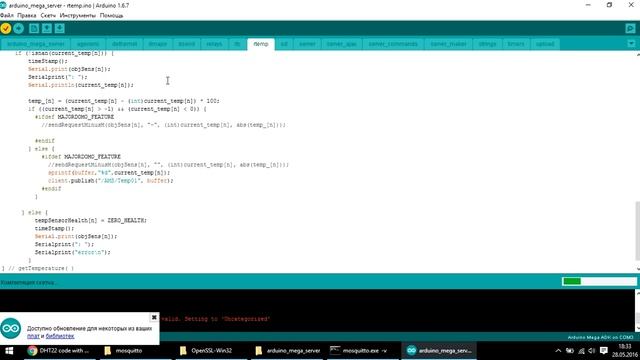Switch to the timers tab

516,44
